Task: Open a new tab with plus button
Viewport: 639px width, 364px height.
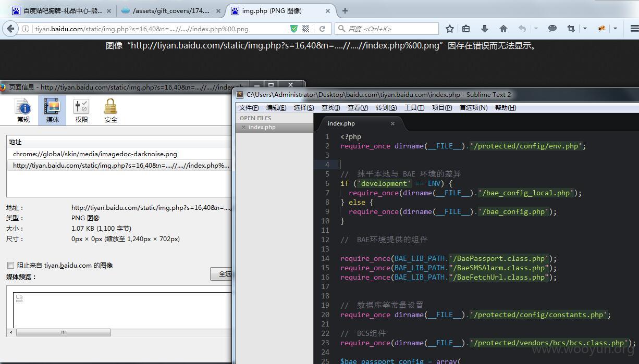Action: pos(345,10)
